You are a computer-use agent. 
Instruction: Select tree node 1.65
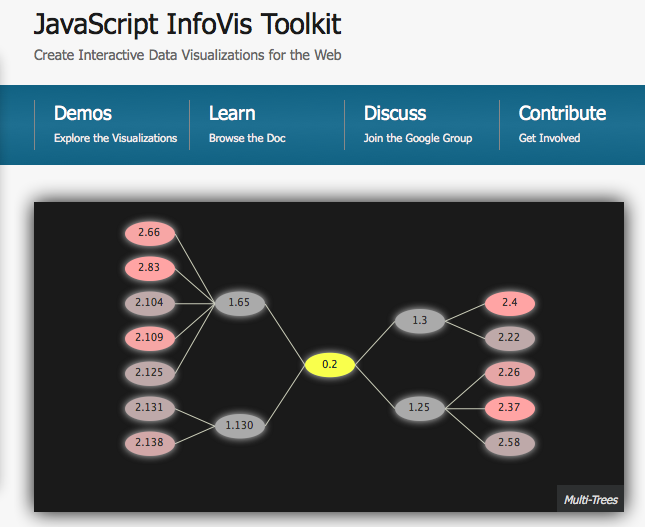click(239, 303)
